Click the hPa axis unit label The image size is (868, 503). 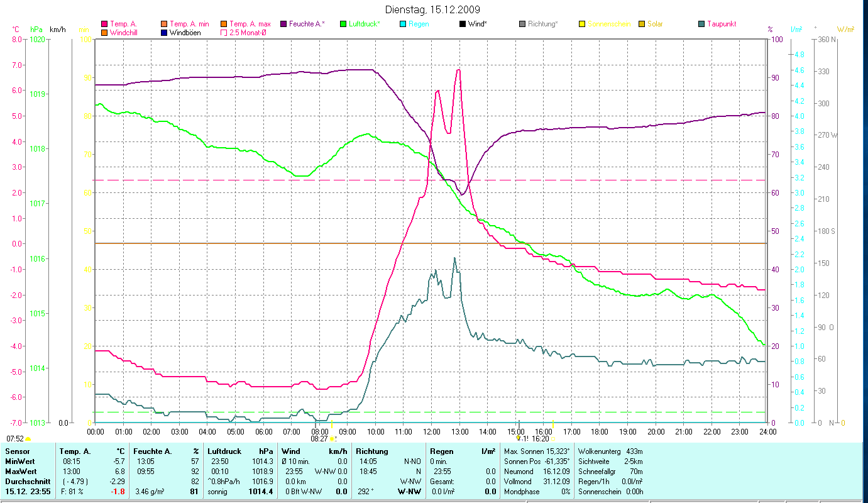click(36, 30)
